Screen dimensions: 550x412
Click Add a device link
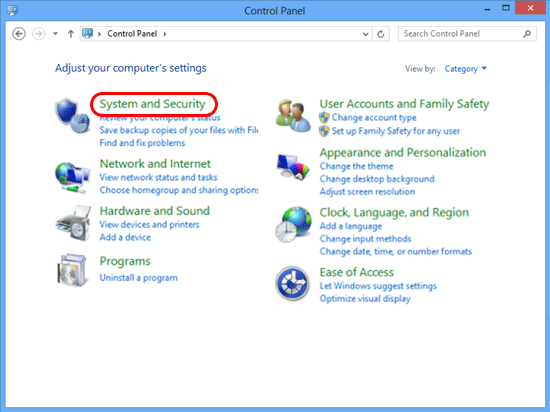point(125,237)
